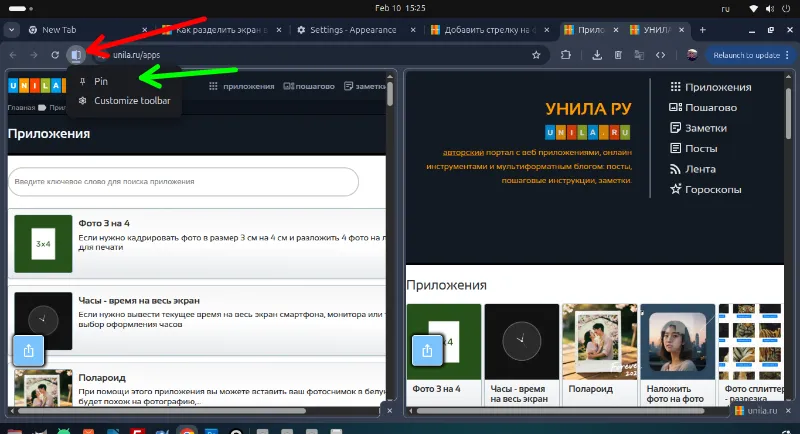Click the trash can toolbar icon

pos(618,55)
